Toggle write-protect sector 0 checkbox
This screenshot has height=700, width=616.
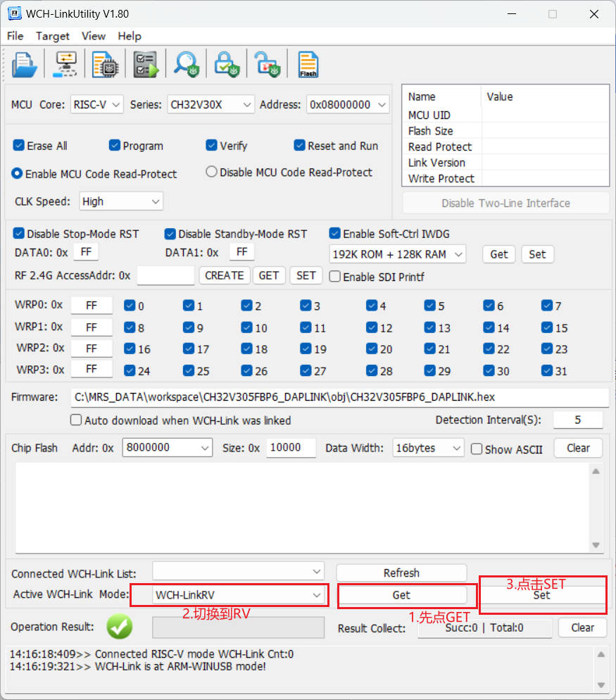pos(130,306)
